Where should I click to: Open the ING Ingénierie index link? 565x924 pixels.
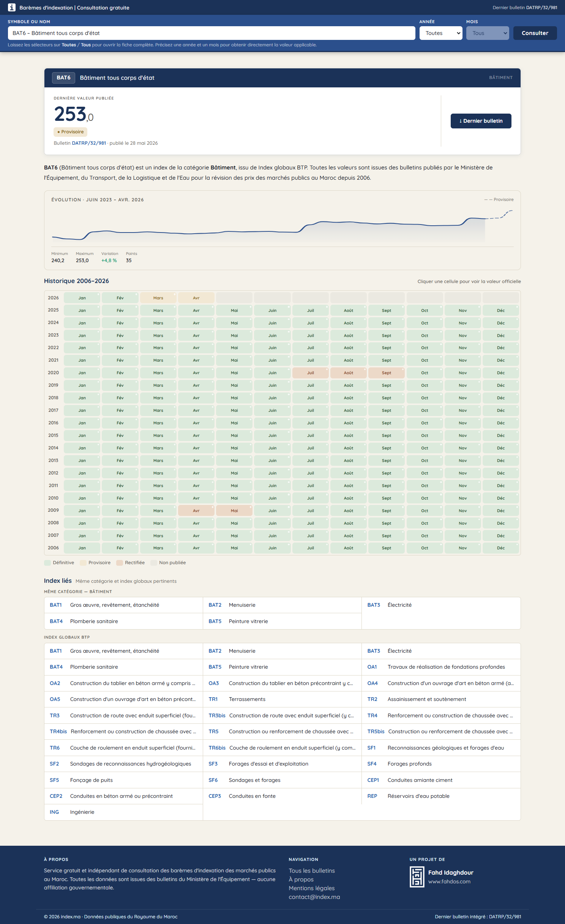(x=123, y=812)
